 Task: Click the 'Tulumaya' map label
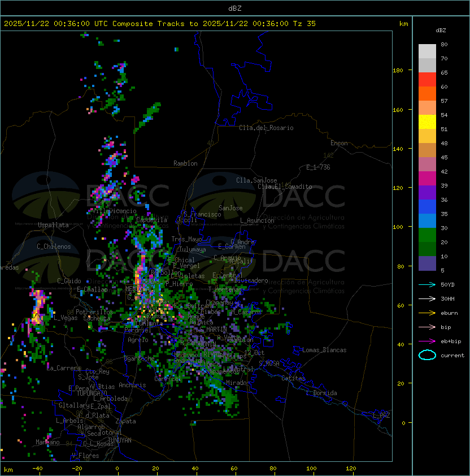[193, 249]
